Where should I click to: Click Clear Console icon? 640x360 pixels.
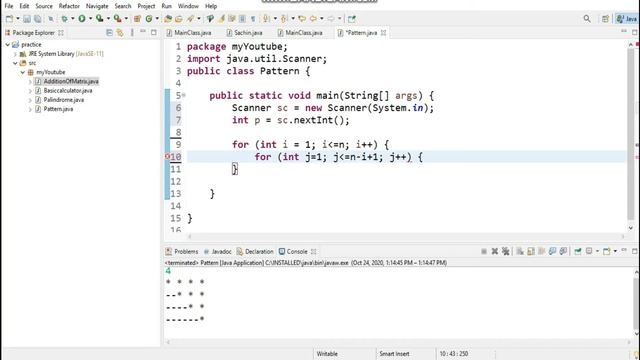(520, 251)
